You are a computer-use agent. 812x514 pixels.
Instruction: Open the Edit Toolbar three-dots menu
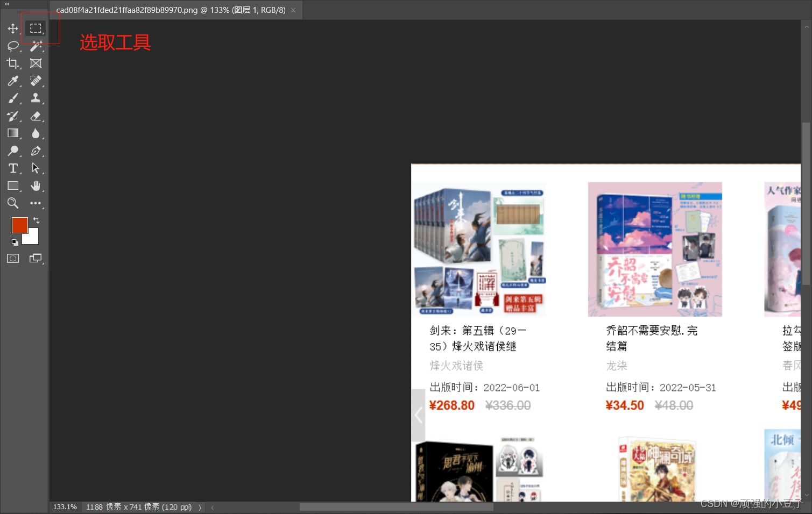click(x=36, y=203)
